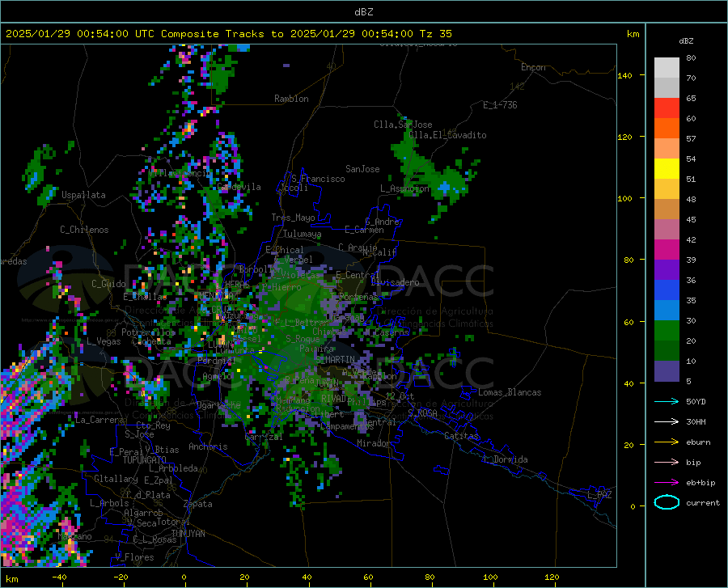Click the 'Zapata' map label
The height and width of the screenshot is (588, 728).
[x=198, y=504]
